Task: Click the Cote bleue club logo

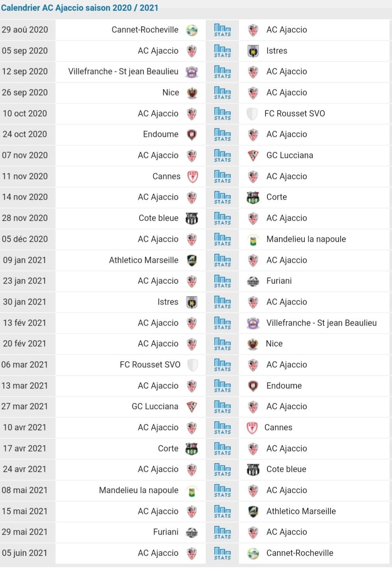Action: tap(191, 218)
